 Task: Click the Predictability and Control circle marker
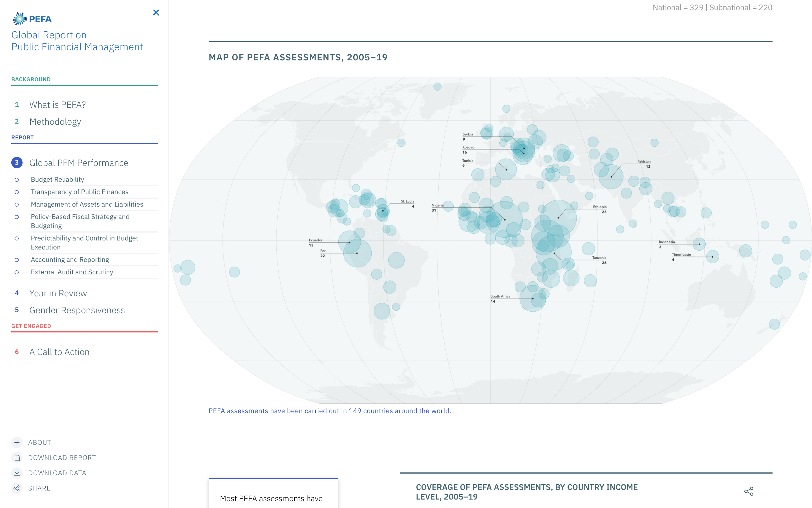point(16,238)
